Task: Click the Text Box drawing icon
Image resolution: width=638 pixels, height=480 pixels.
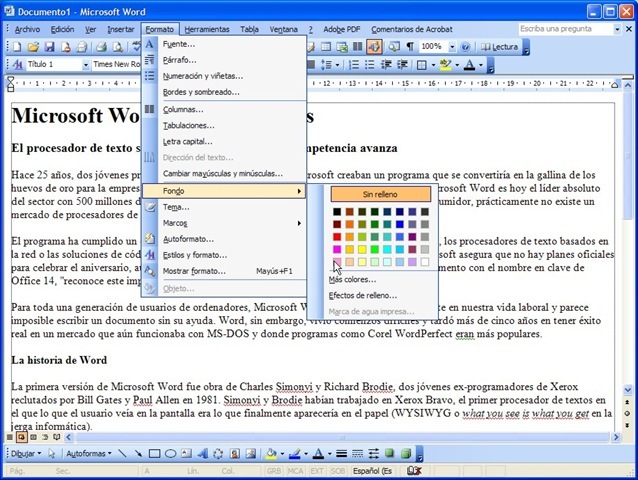Action: (x=186, y=453)
